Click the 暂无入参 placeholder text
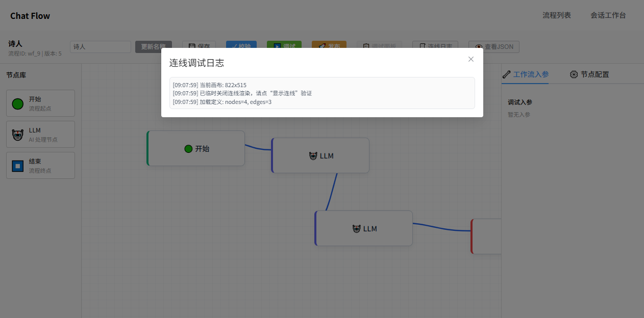The width and height of the screenshot is (644, 318). click(519, 114)
